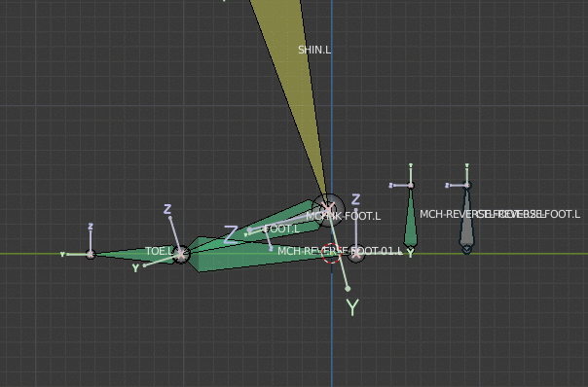Select the ankle joint sphere below SHIN.L

[328, 209]
